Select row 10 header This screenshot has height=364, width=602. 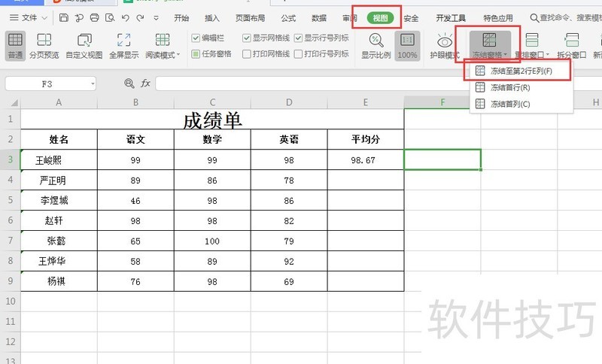pos(11,301)
